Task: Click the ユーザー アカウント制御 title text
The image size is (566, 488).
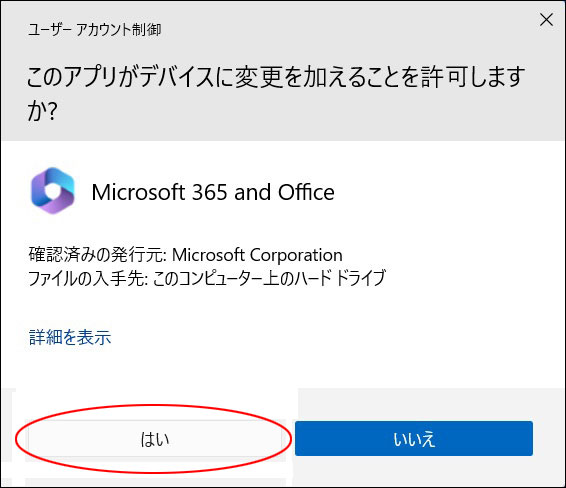Action: pyautogui.click(x=95, y=30)
